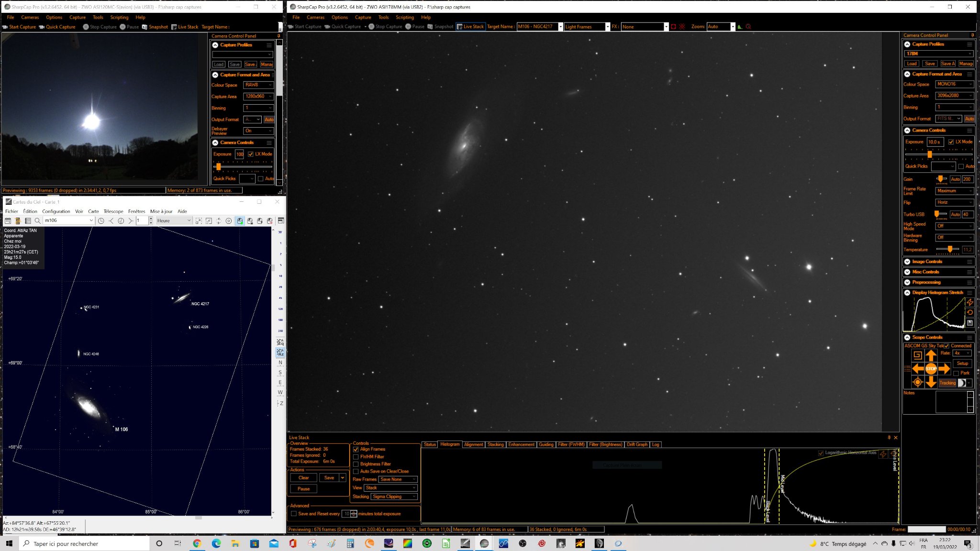
Task: Click the target crosshair icon in Scope Controls
Action: [x=917, y=382]
